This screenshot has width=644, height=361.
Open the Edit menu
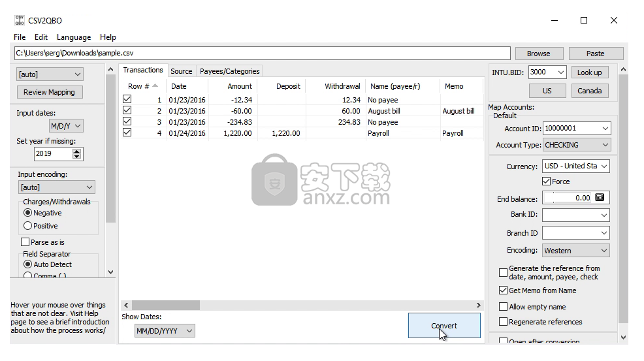point(41,37)
